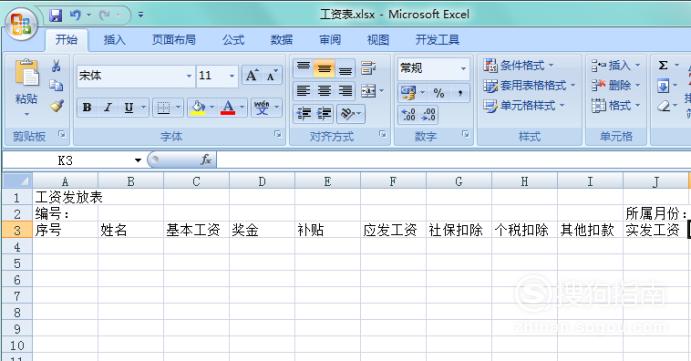
Task: Open Conditional Formatting (条件格式)
Action: click(x=518, y=65)
